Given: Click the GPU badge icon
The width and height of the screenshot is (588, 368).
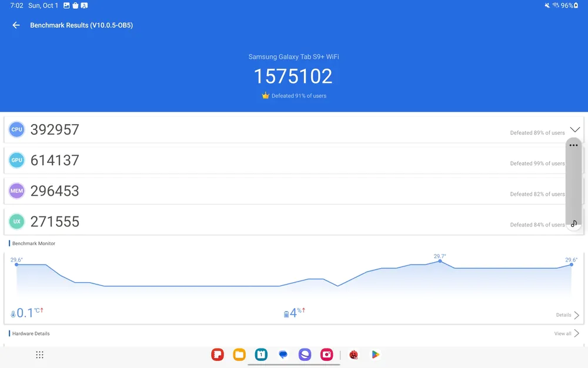Looking at the screenshot, I should point(16,160).
